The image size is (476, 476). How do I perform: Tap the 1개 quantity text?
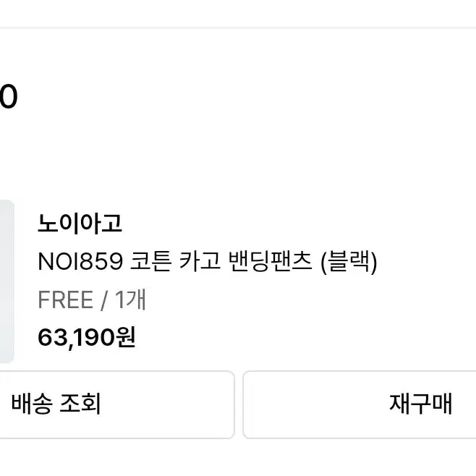coord(130,299)
